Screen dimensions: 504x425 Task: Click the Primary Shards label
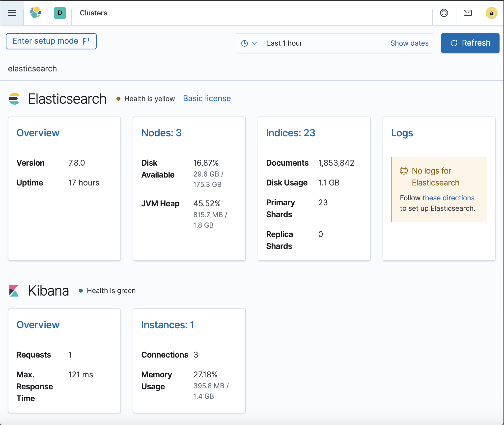point(280,209)
